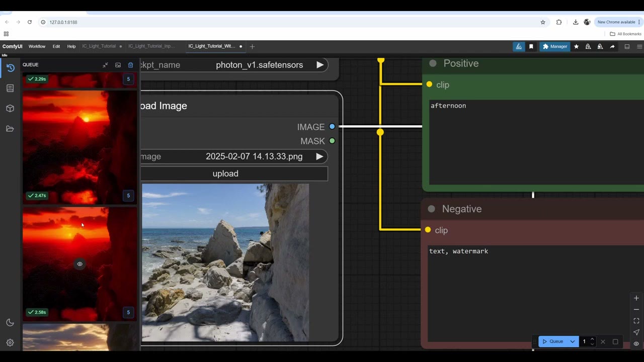The width and height of the screenshot is (644, 362).
Task: Open the Edit menu
Action: coord(56,46)
